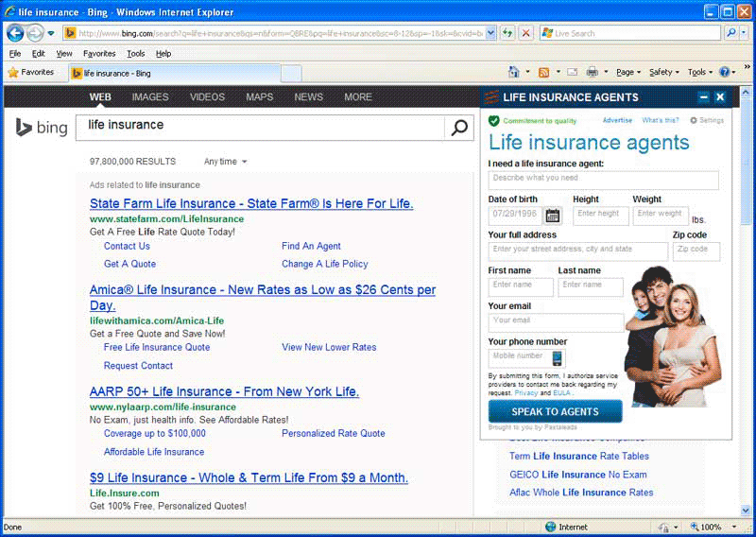
Task: Switch to Bing IMAGES tab
Action: [150, 97]
